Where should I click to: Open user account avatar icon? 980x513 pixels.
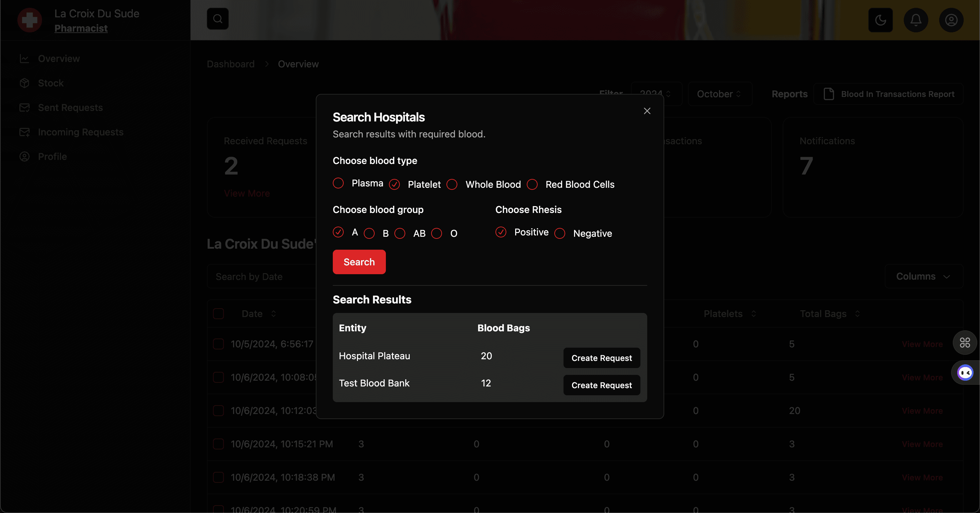click(951, 20)
